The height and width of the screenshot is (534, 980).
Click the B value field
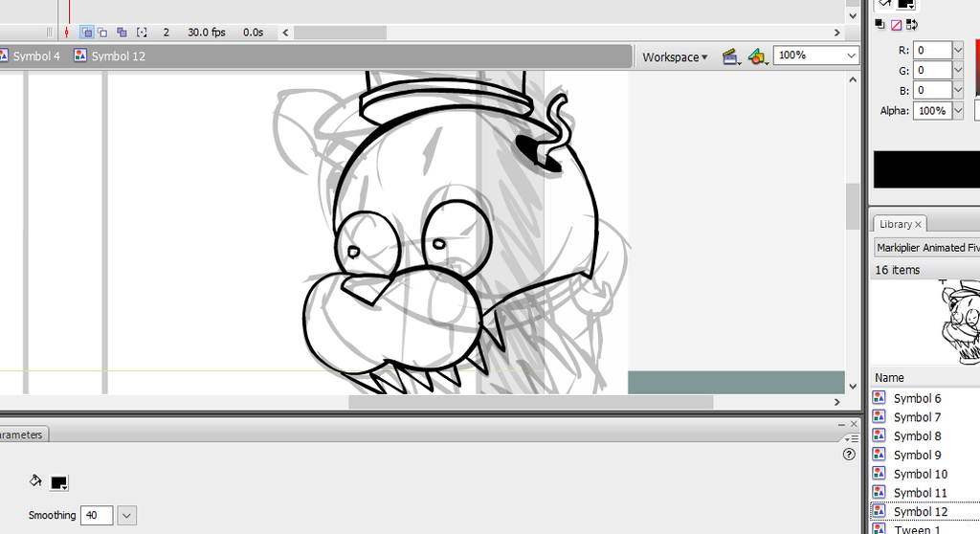point(932,90)
